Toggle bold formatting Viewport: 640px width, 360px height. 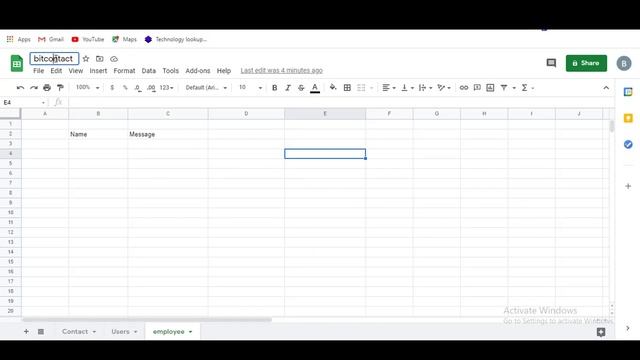pyautogui.click(x=275, y=88)
